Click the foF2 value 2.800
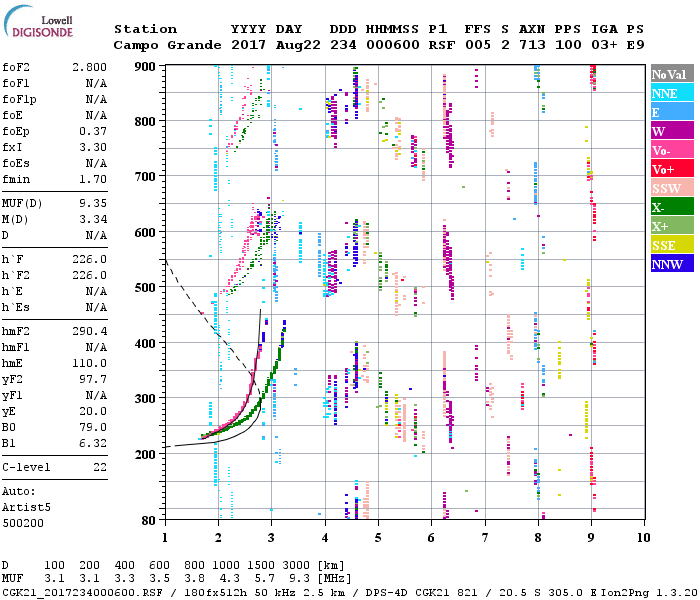 click(88, 67)
